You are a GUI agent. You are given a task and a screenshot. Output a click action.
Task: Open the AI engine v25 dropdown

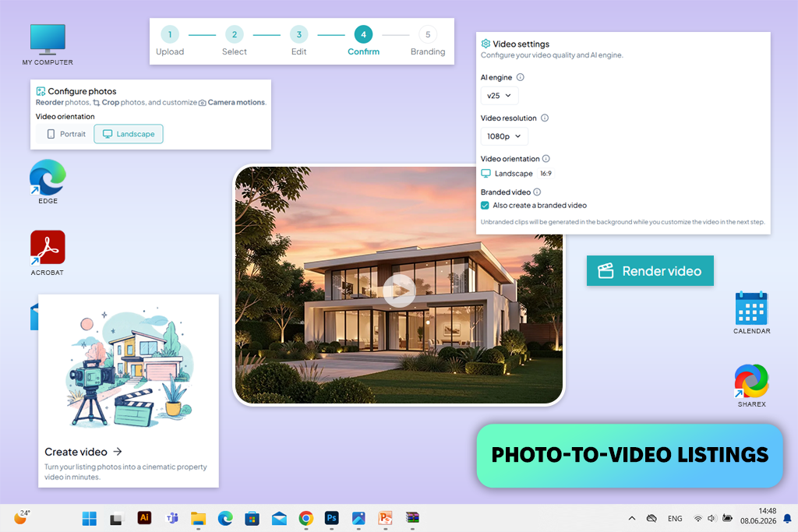(500, 96)
